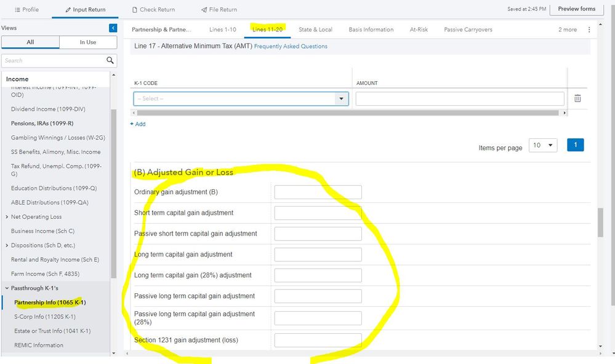Open the Profile section
This screenshot has height=364, width=615.
(26, 9)
